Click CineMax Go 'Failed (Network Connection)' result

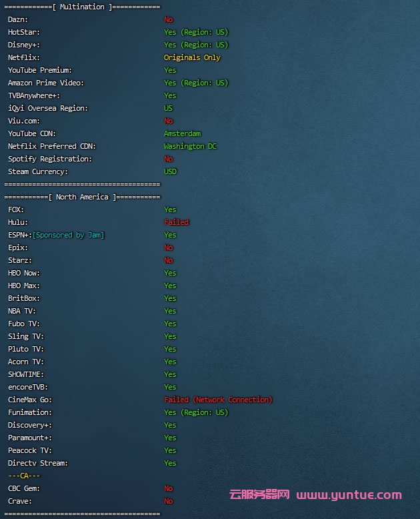218,400
